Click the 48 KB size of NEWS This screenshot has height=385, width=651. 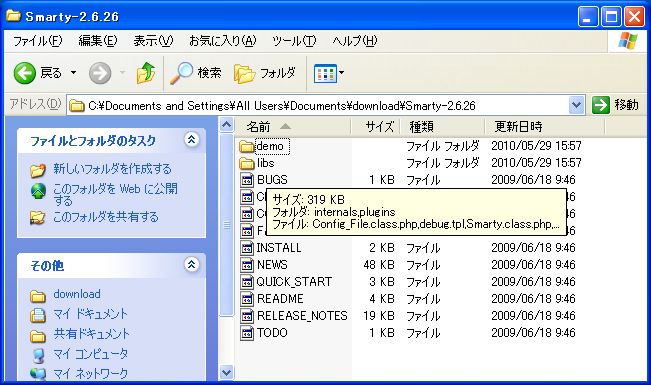click(379, 265)
